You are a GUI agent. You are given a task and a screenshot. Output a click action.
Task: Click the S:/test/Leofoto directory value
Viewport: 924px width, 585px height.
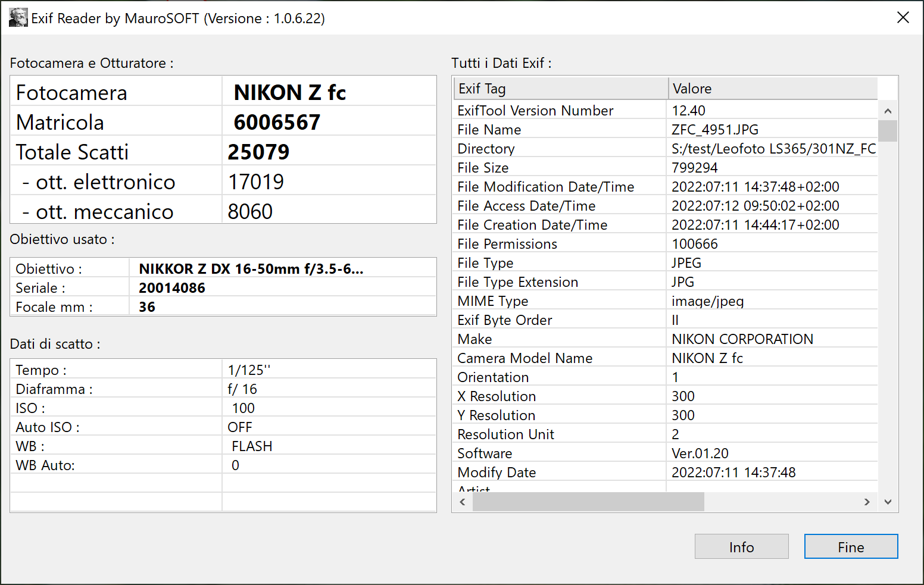773,149
